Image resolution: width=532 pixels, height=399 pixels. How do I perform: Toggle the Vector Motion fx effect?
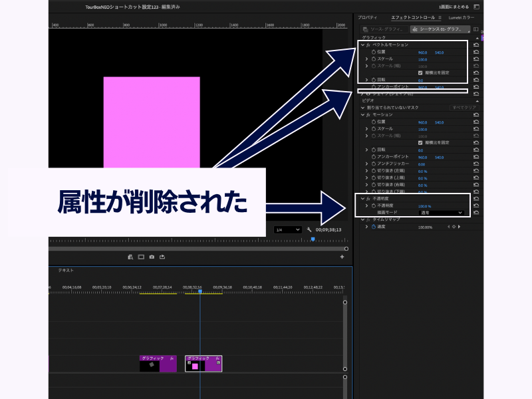coord(368,45)
